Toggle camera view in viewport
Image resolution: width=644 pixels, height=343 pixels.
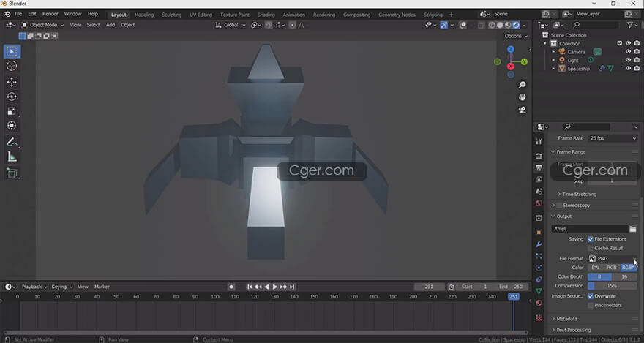[x=523, y=110]
